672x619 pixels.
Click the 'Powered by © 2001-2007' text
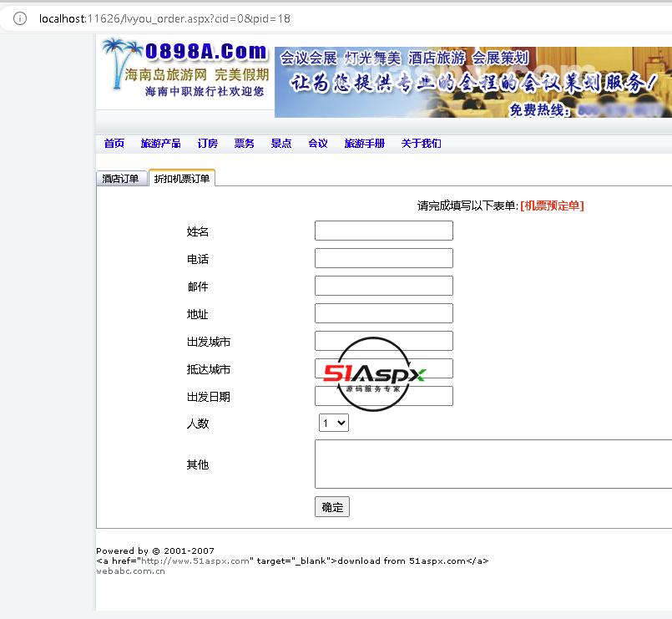pos(155,551)
